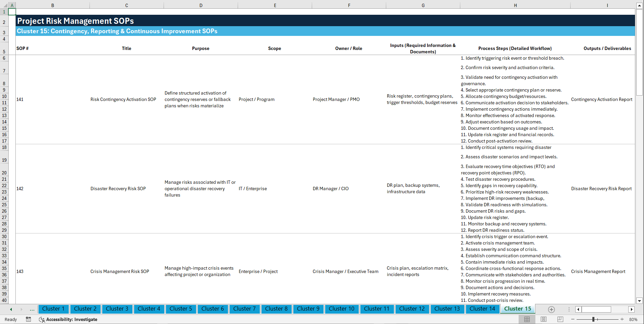Start macro recording from the status bar icon
The image size is (644, 324).
point(28,319)
